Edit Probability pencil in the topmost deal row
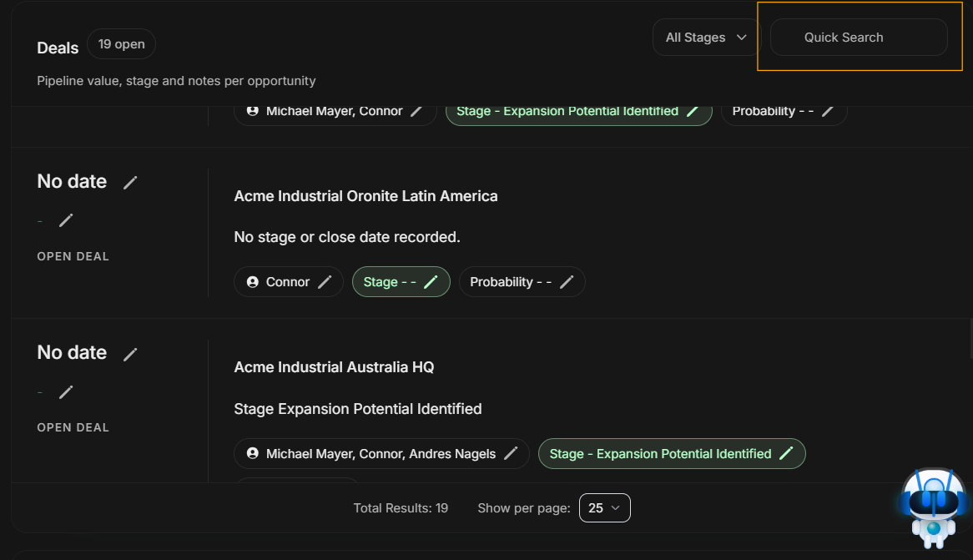Image resolution: width=973 pixels, height=560 pixels. pyautogui.click(x=828, y=111)
